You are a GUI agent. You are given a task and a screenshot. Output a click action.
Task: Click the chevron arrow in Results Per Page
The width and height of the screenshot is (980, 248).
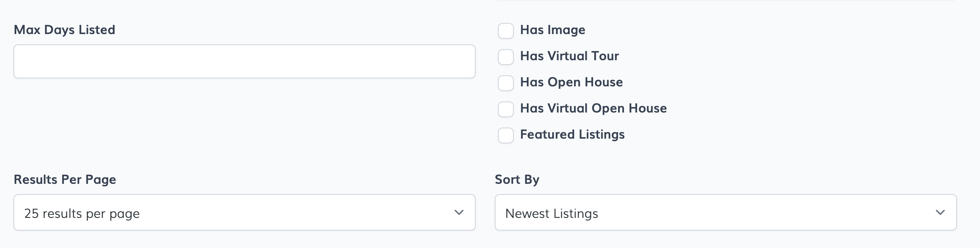point(459,212)
